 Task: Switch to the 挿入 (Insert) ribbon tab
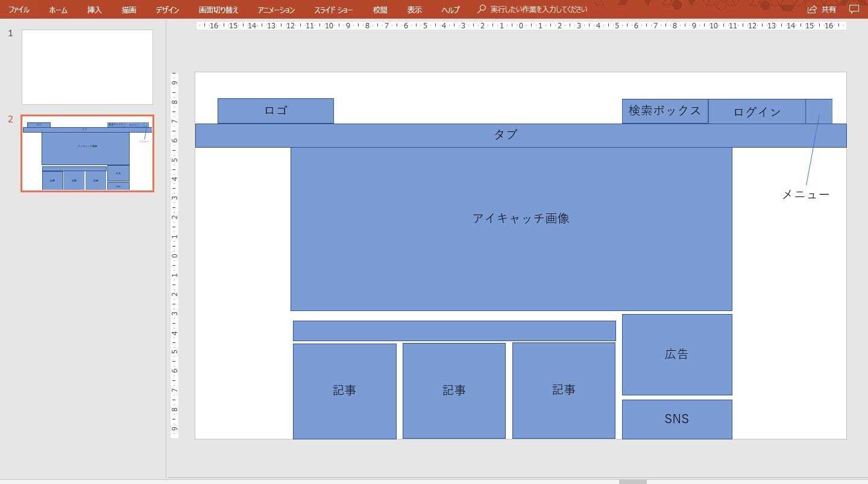pos(93,9)
